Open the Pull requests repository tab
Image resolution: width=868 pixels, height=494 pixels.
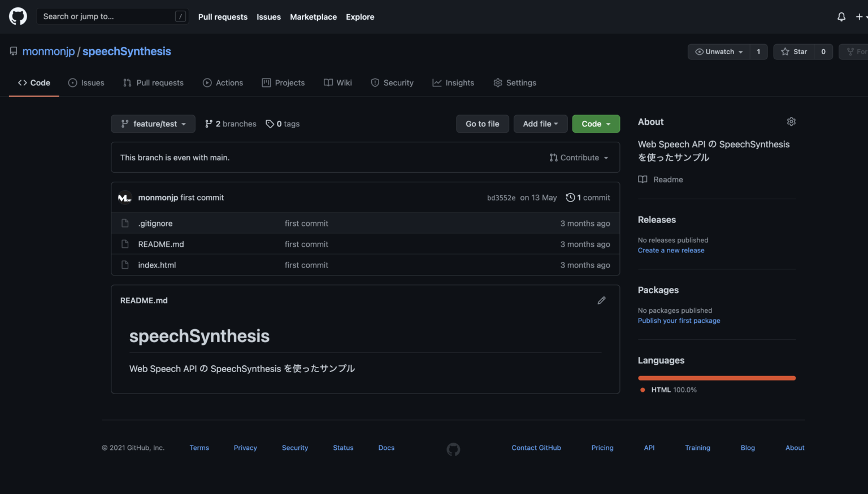153,82
